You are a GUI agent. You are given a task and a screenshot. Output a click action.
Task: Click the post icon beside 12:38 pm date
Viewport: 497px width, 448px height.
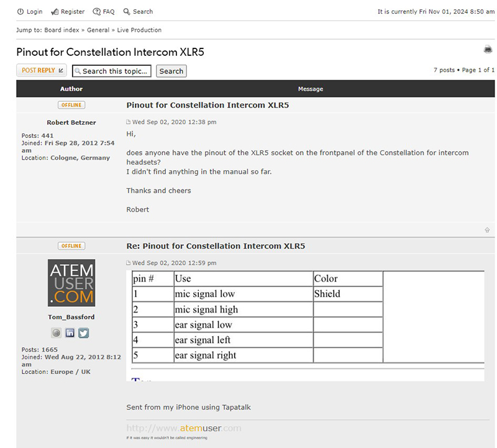(129, 122)
